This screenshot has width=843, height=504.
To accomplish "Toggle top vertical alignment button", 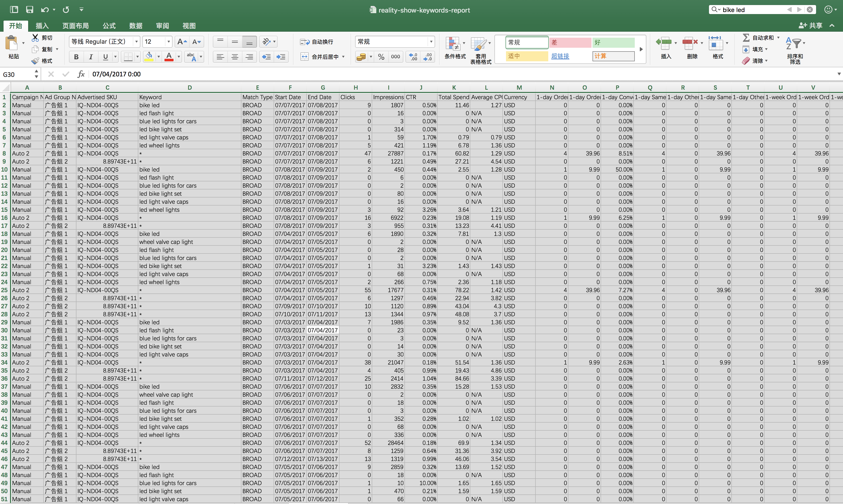I will 220,42.
